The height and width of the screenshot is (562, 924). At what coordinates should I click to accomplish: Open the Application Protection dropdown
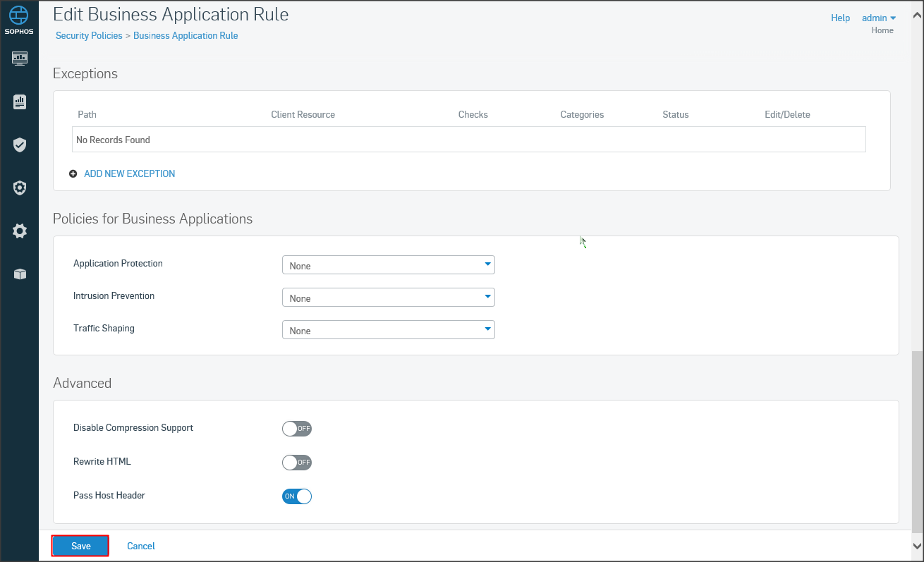[388, 265]
